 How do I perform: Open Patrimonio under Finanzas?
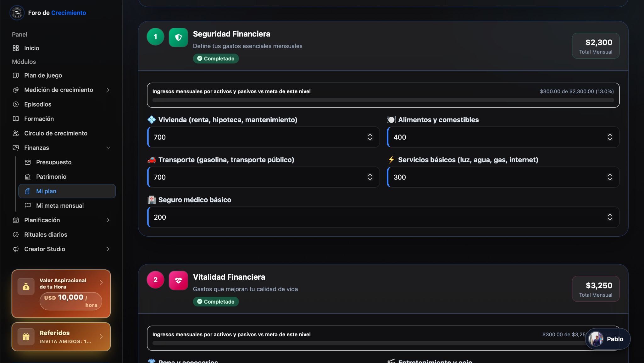67,177
